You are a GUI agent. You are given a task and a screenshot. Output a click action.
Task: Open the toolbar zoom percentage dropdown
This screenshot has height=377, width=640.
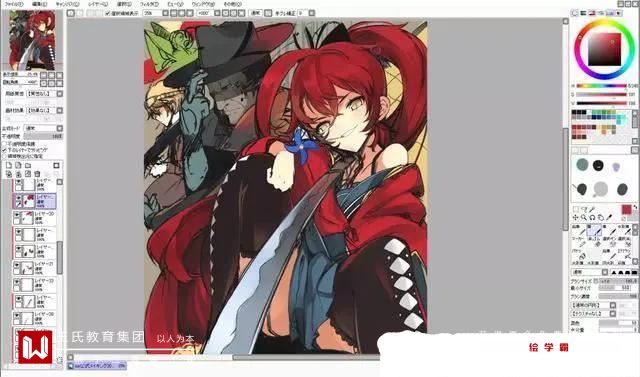coord(165,13)
